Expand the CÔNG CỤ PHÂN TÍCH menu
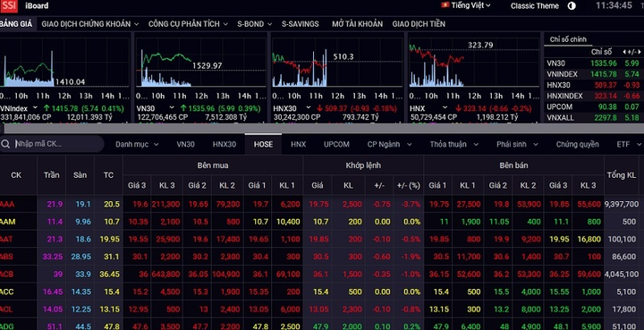The image size is (644, 330). pos(188,24)
